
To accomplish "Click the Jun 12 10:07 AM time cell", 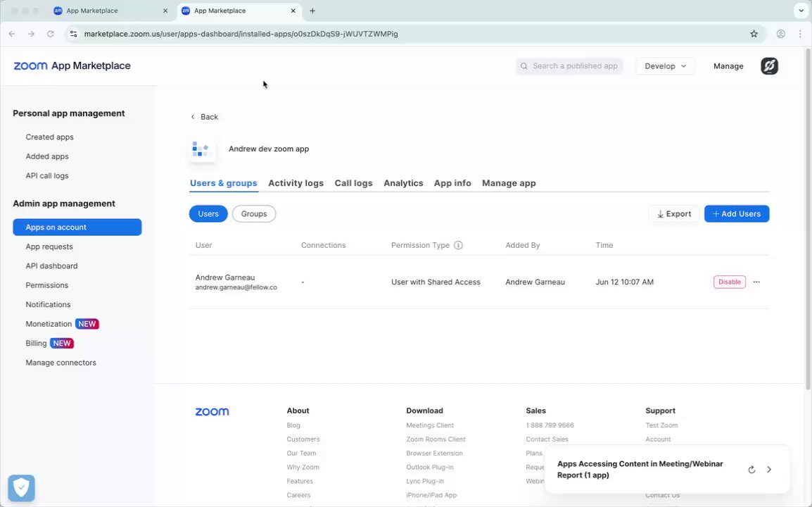I will [625, 282].
